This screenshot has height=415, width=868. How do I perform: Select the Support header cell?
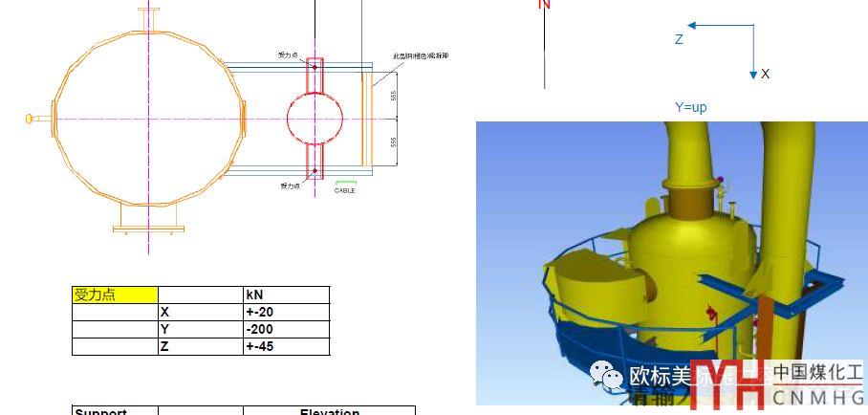115,410
